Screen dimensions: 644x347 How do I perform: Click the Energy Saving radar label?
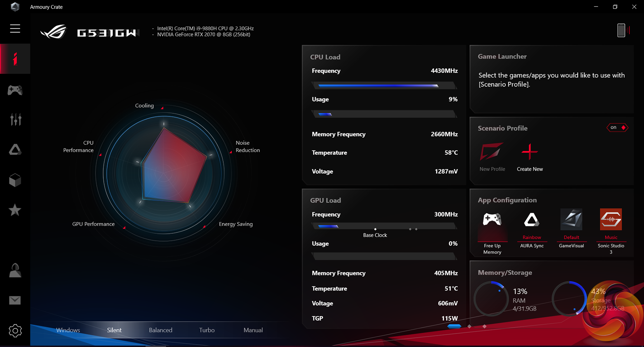(x=236, y=224)
